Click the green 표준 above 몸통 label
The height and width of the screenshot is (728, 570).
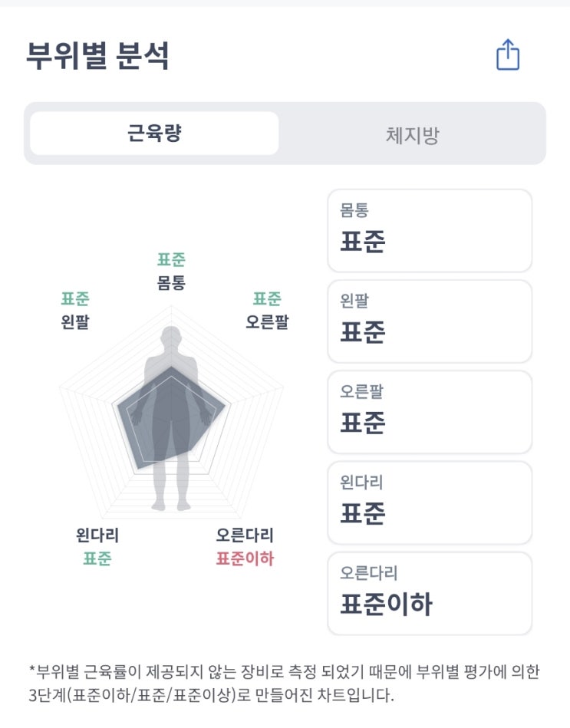click(171, 260)
